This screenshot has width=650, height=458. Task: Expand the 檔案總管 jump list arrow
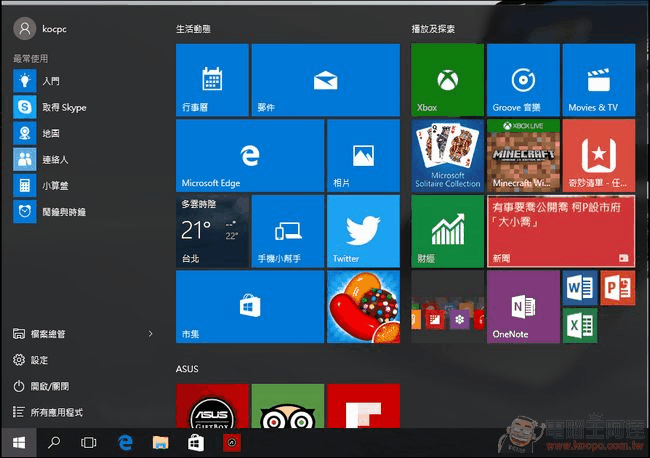[x=151, y=334]
